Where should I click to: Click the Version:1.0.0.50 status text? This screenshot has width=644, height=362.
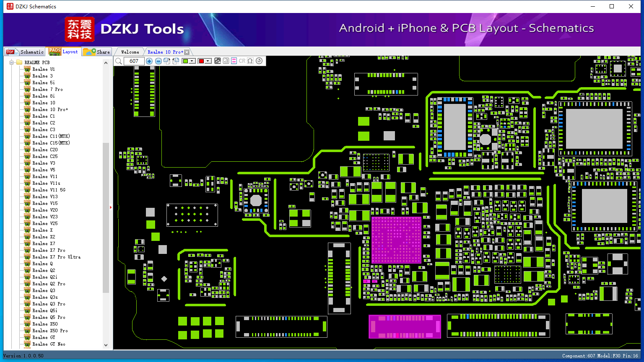click(x=23, y=356)
